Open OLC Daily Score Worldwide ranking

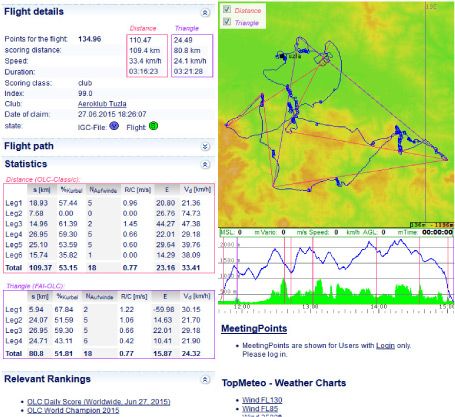tap(99, 402)
